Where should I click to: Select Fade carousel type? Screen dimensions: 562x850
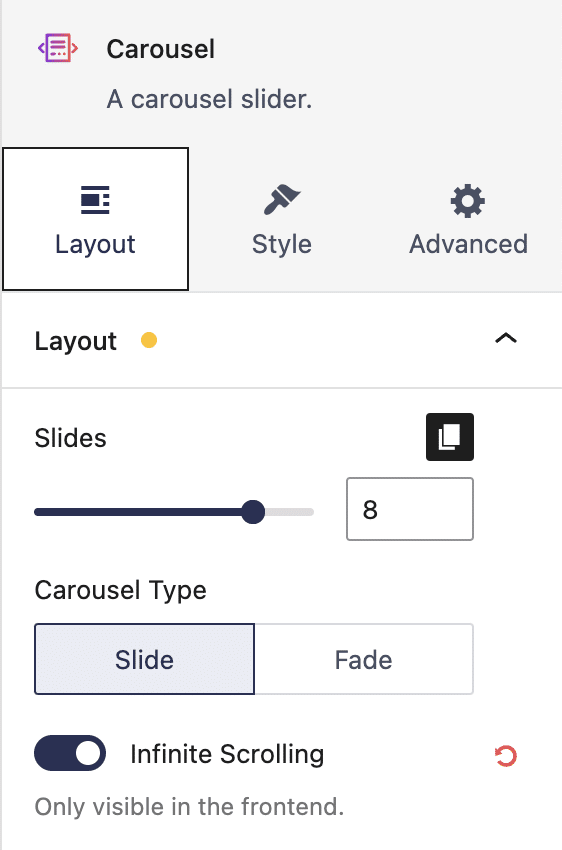coord(364,659)
